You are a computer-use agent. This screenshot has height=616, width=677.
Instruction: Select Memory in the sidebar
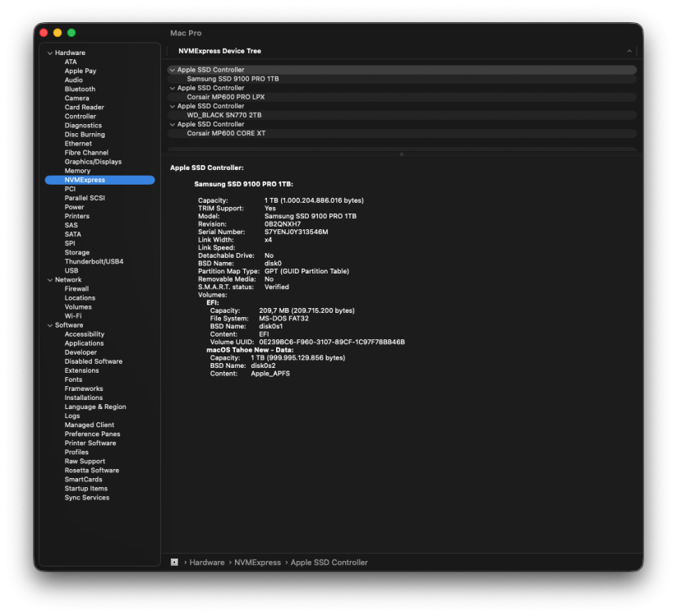78,171
